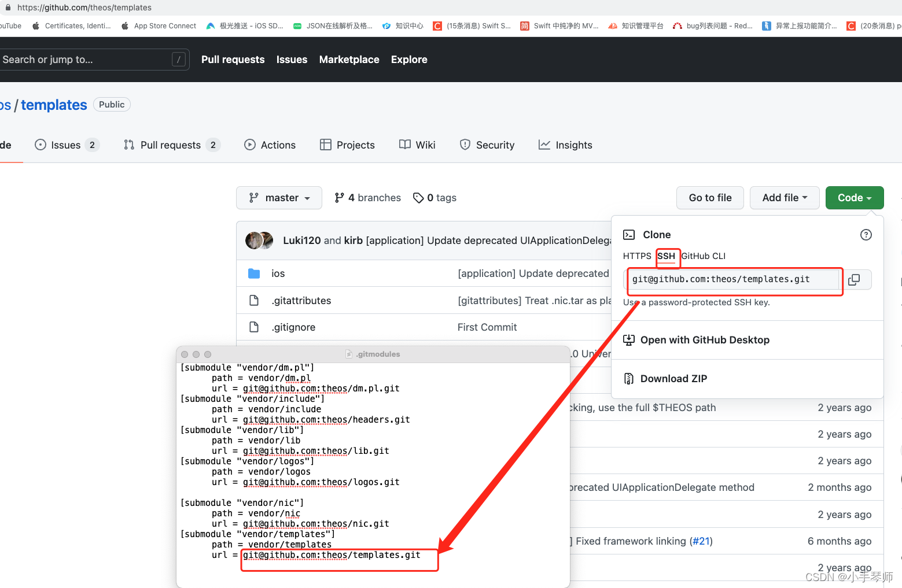The height and width of the screenshot is (588, 902).
Task: Click the .gitmodules window document icon
Action: tap(349, 354)
